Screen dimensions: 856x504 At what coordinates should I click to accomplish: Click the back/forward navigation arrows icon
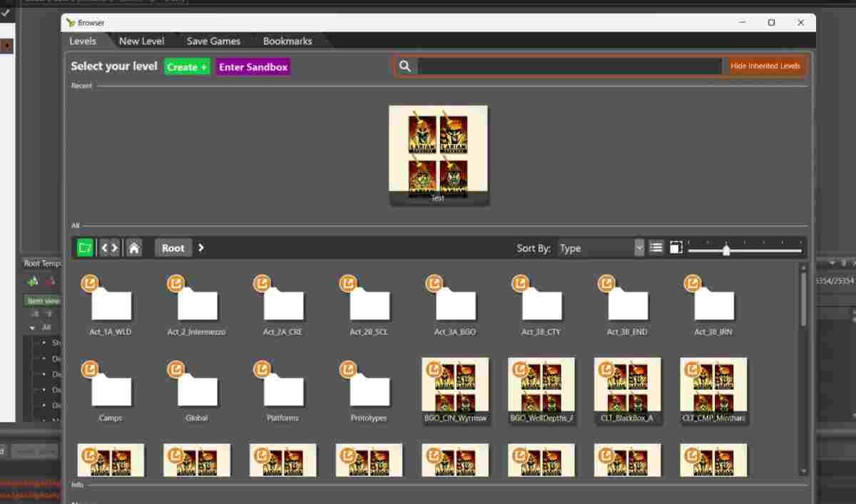110,248
